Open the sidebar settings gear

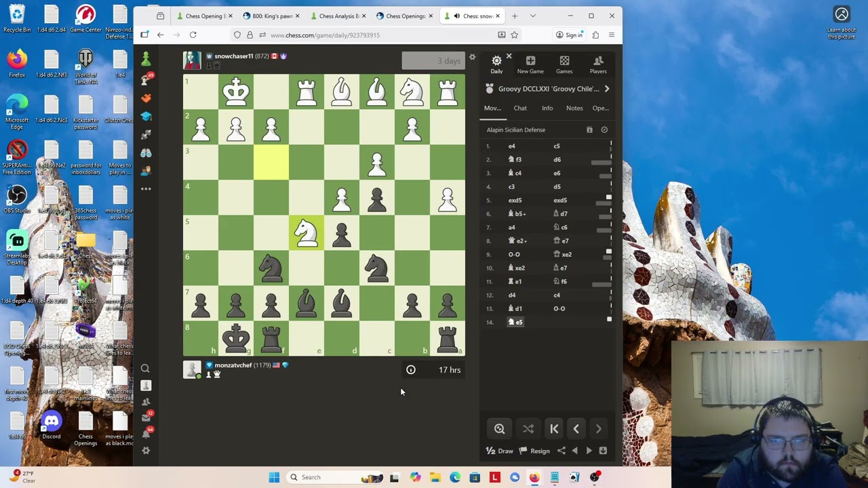pos(146,451)
